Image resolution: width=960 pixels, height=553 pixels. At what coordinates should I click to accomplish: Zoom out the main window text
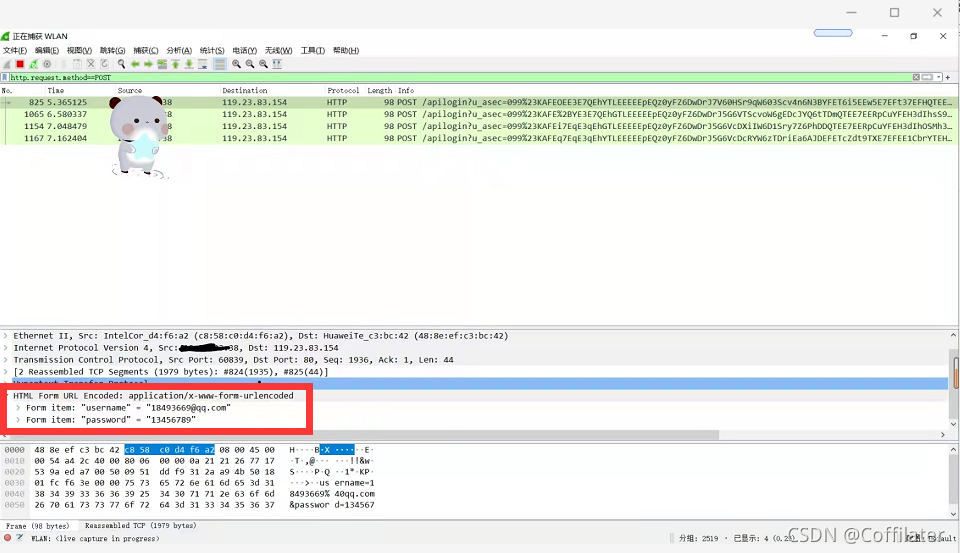click(x=250, y=64)
